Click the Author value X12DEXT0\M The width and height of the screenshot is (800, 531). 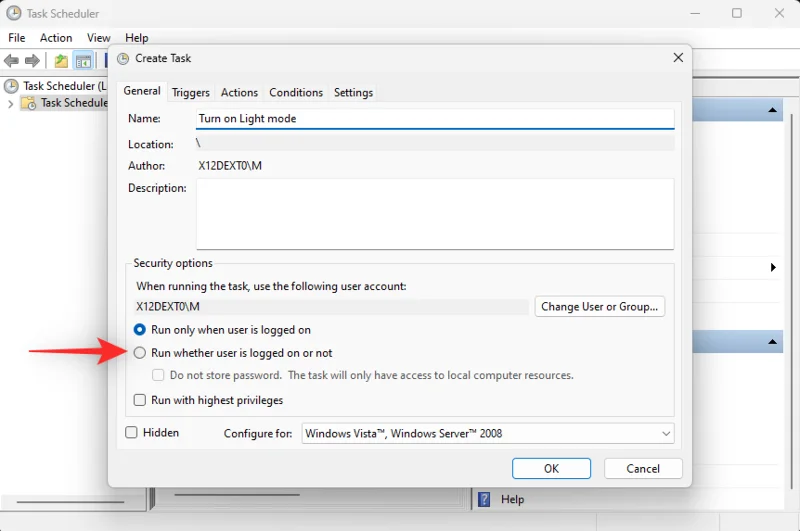tap(230, 166)
